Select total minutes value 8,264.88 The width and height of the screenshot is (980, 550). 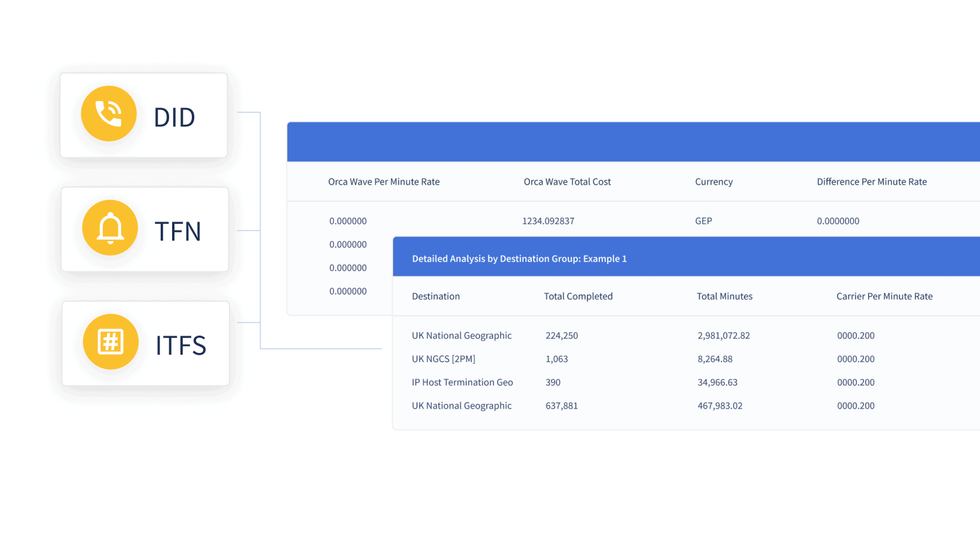(715, 359)
